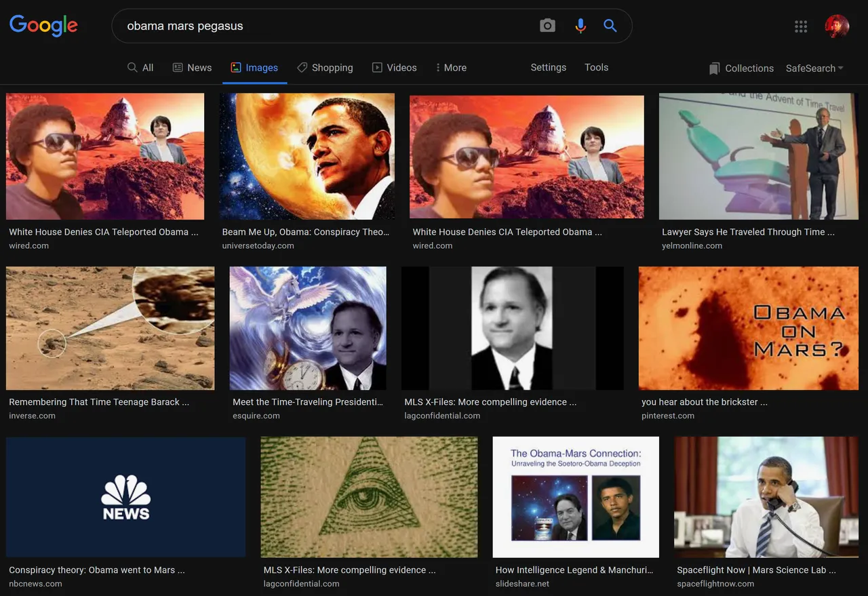Open inverse.com Mars rock closeup thumbnail
The image size is (868, 596).
(x=111, y=328)
